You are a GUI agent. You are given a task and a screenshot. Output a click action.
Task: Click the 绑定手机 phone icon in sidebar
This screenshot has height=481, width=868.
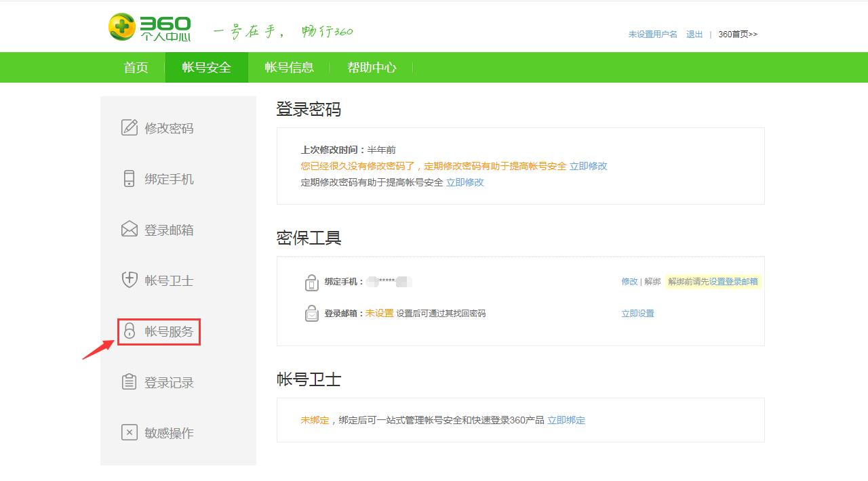click(x=129, y=179)
